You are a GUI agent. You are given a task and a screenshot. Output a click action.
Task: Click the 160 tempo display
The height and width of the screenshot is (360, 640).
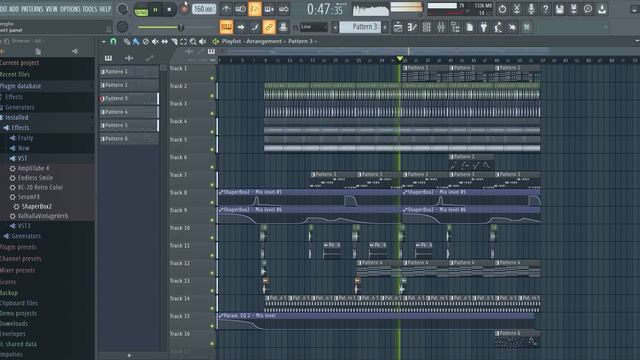point(204,9)
